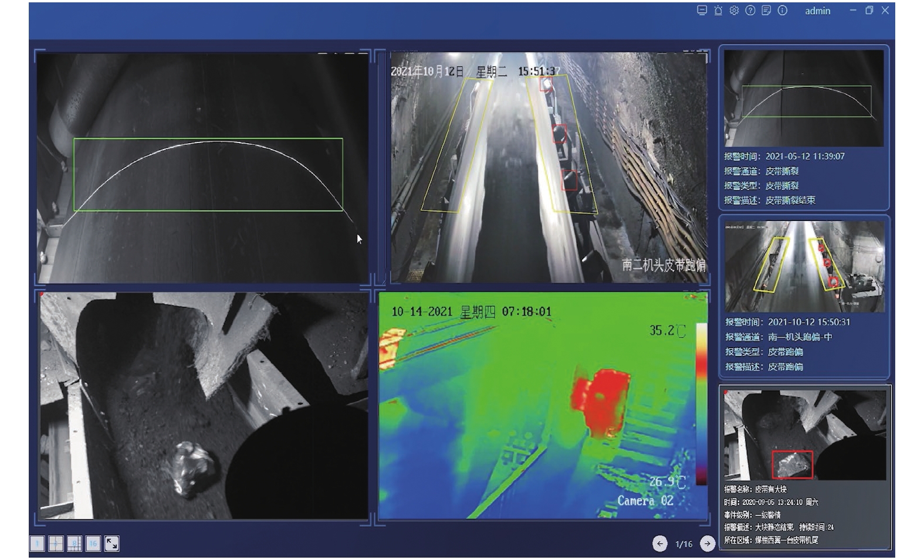This screenshot has height=560, width=924.
Task: Toggle fullscreen with the expand arrows icon
Action: pos(111,544)
